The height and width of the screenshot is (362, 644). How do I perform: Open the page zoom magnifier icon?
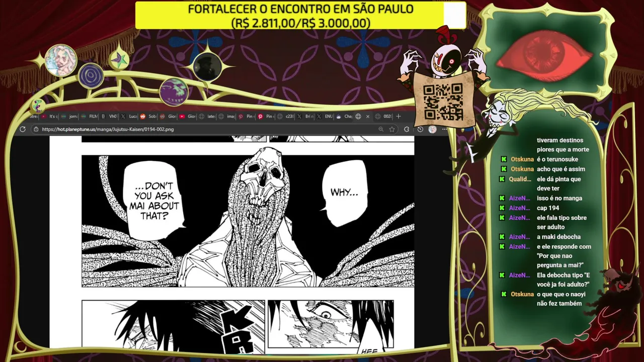point(381,129)
